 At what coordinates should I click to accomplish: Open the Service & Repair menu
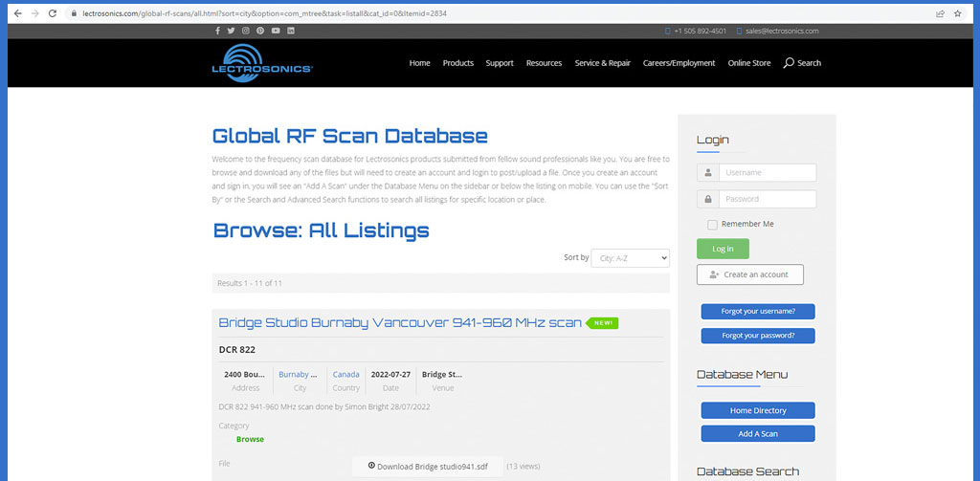tap(603, 62)
